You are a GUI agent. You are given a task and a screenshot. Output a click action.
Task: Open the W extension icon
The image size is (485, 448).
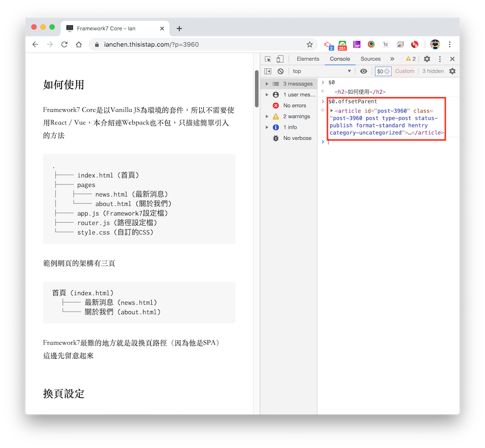coord(386,44)
